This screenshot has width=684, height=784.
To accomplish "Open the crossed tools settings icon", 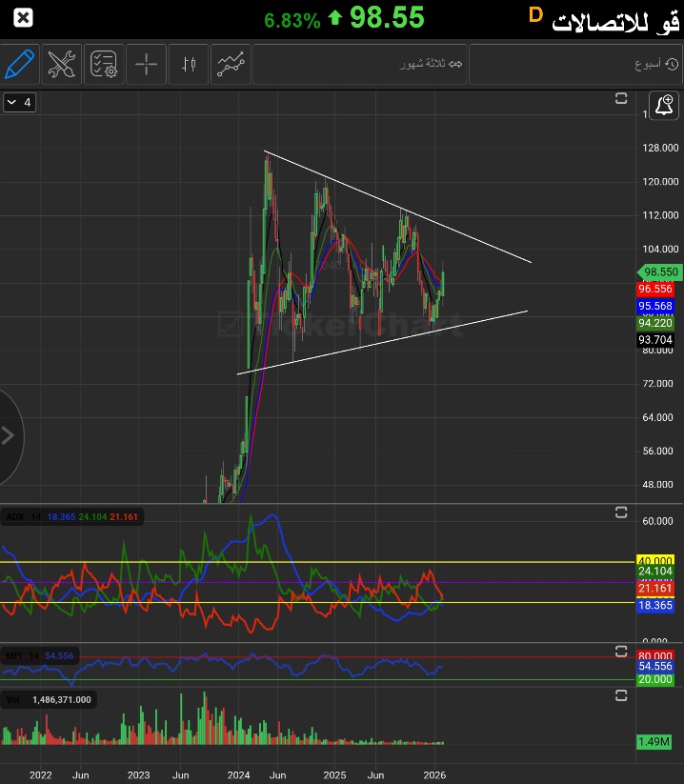I will point(62,65).
